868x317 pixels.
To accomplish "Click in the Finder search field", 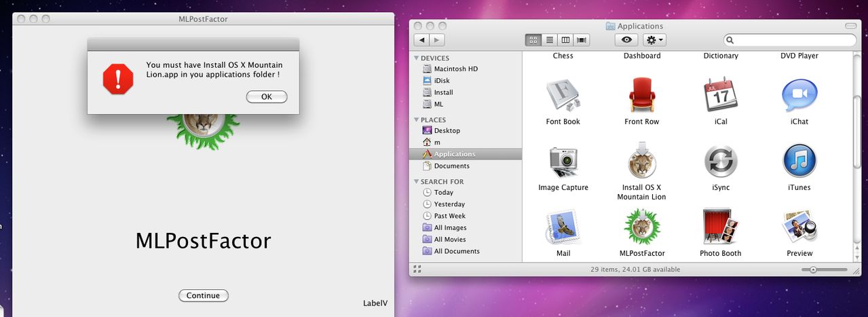I will [x=790, y=40].
